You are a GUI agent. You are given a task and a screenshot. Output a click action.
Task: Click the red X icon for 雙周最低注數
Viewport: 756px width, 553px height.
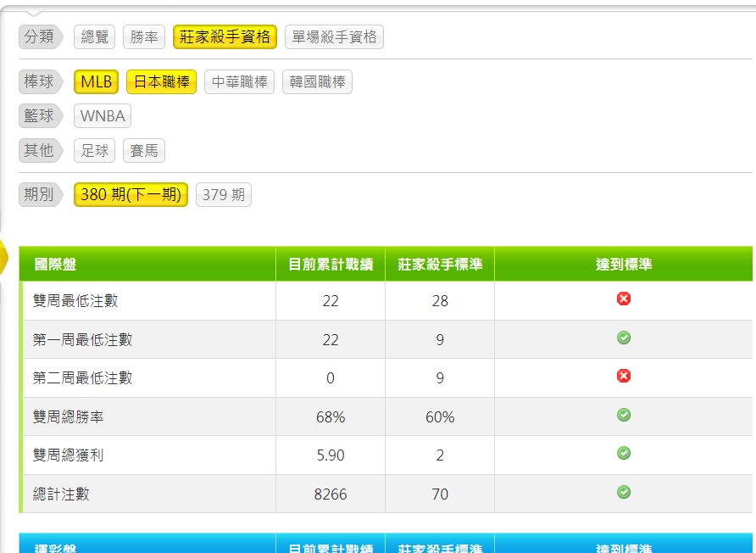[x=624, y=299]
